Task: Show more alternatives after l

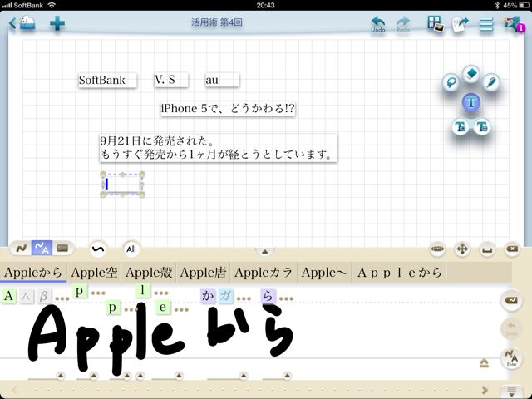Action: [161, 293]
